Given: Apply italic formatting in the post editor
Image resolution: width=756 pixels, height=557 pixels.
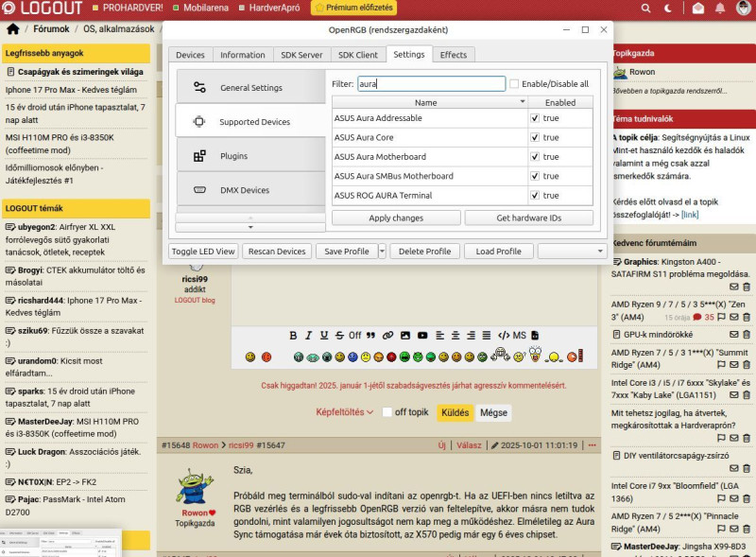Looking at the screenshot, I should (x=309, y=335).
